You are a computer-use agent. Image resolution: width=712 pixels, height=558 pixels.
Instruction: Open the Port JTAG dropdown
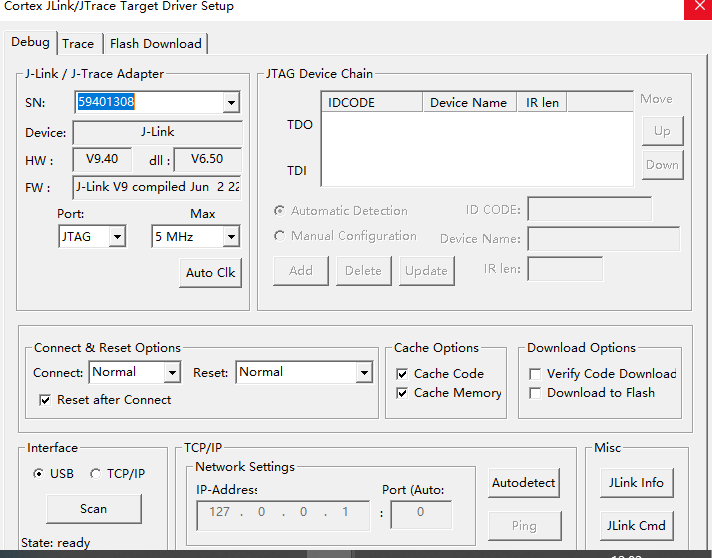pyautogui.click(x=117, y=237)
